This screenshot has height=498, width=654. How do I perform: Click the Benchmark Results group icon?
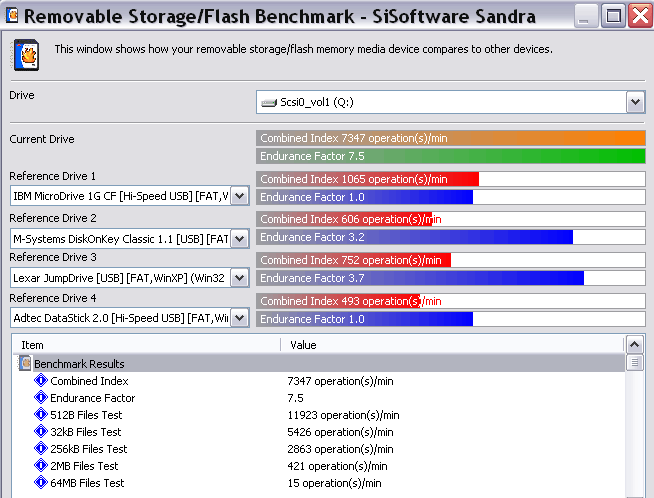click(x=25, y=363)
